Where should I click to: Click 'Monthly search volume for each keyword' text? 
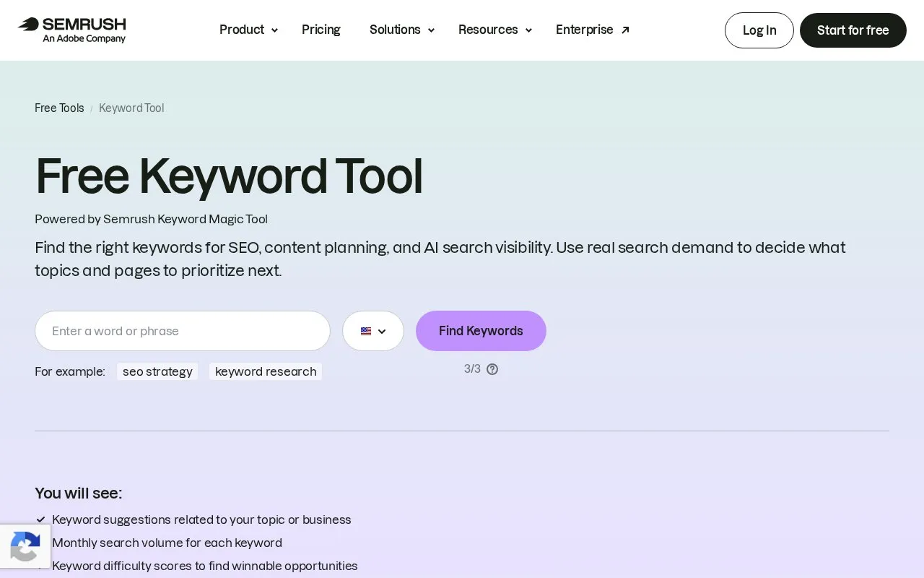(167, 543)
